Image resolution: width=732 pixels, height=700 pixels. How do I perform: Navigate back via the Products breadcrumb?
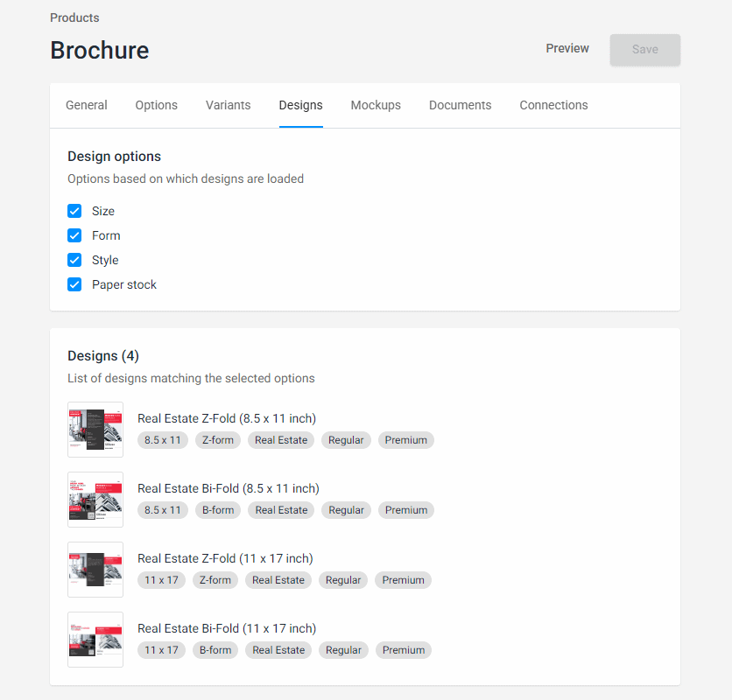tap(74, 17)
